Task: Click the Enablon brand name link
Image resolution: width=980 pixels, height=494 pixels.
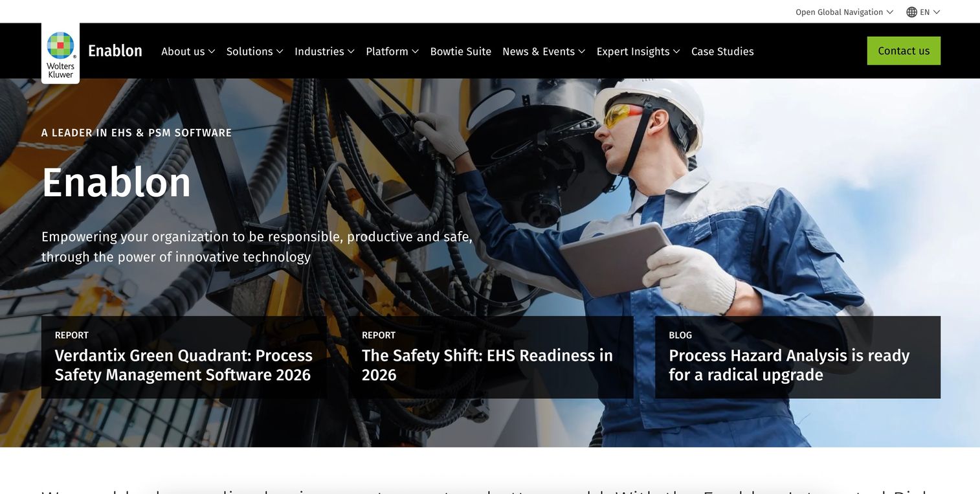Action: (x=115, y=51)
